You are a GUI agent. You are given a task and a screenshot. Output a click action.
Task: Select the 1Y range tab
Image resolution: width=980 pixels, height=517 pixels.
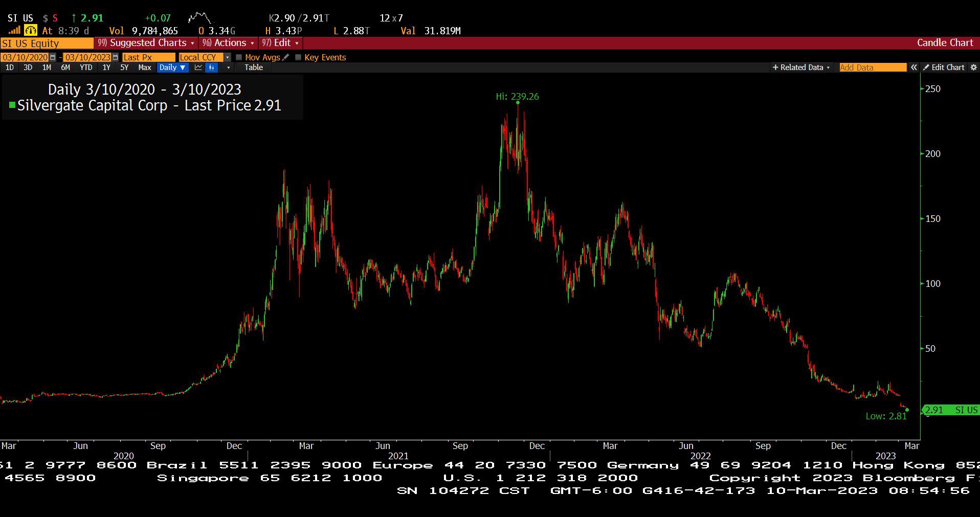coord(106,68)
